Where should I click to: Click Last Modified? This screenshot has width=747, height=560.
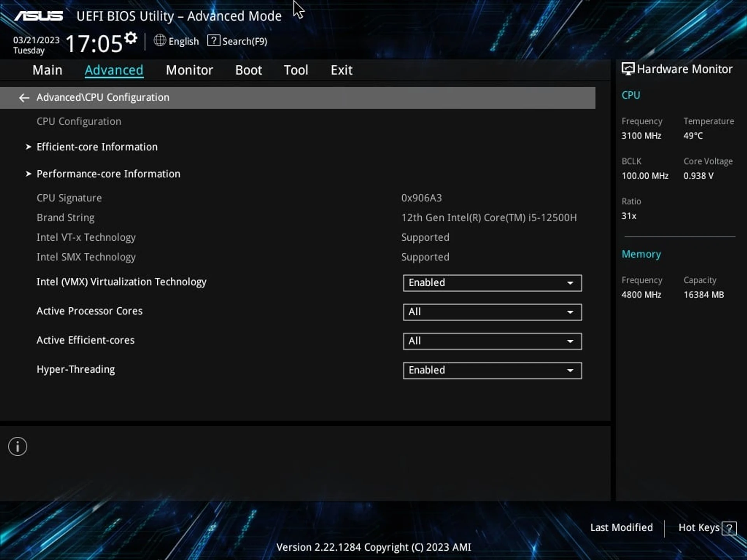pyautogui.click(x=621, y=528)
